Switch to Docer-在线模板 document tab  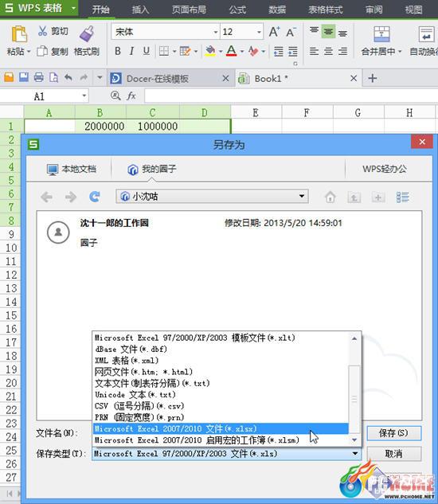pos(170,79)
